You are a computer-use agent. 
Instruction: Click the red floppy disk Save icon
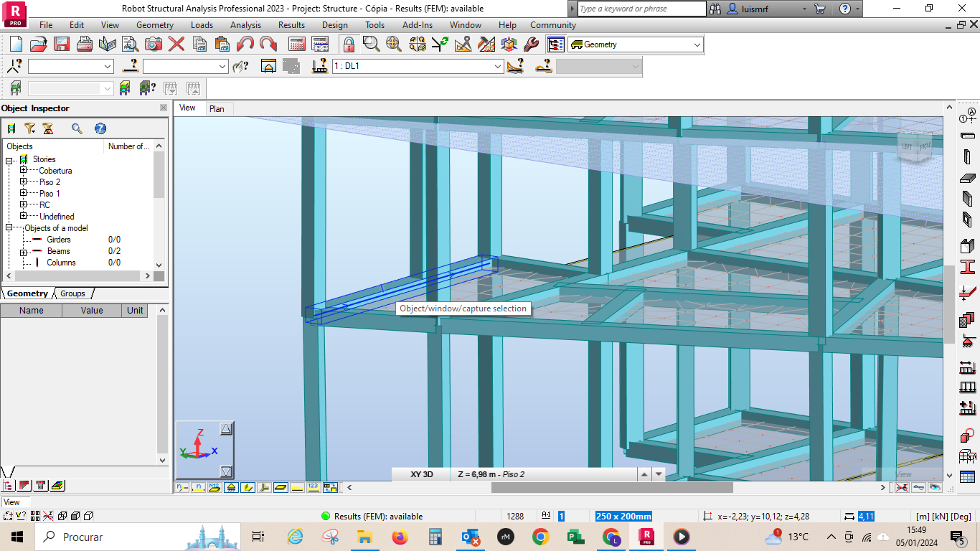62,44
